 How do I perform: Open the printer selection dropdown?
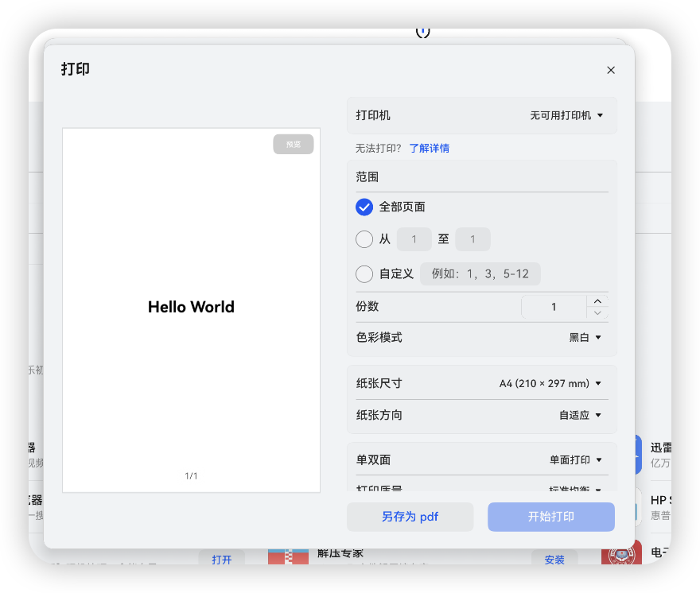tap(566, 115)
